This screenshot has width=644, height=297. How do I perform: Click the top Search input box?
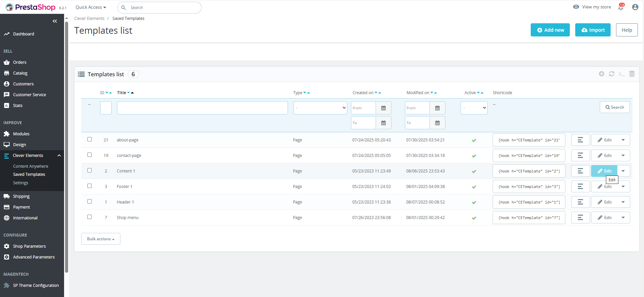click(x=159, y=7)
